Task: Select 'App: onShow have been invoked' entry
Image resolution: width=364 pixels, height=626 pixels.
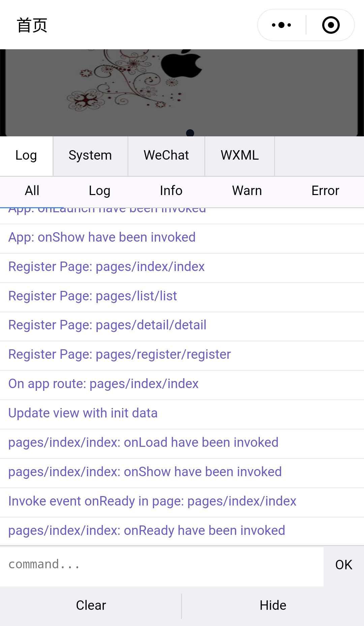Action: click(x=182, y=238)
